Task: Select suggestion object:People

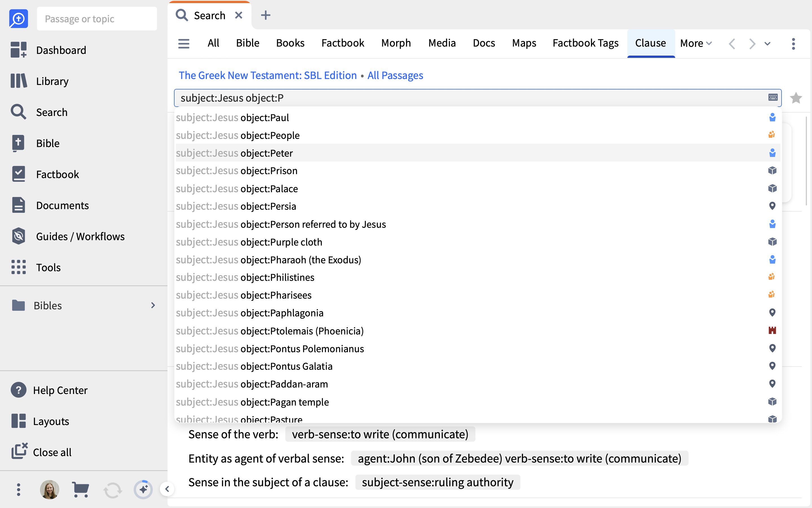Action: click(x=478, y=135)
